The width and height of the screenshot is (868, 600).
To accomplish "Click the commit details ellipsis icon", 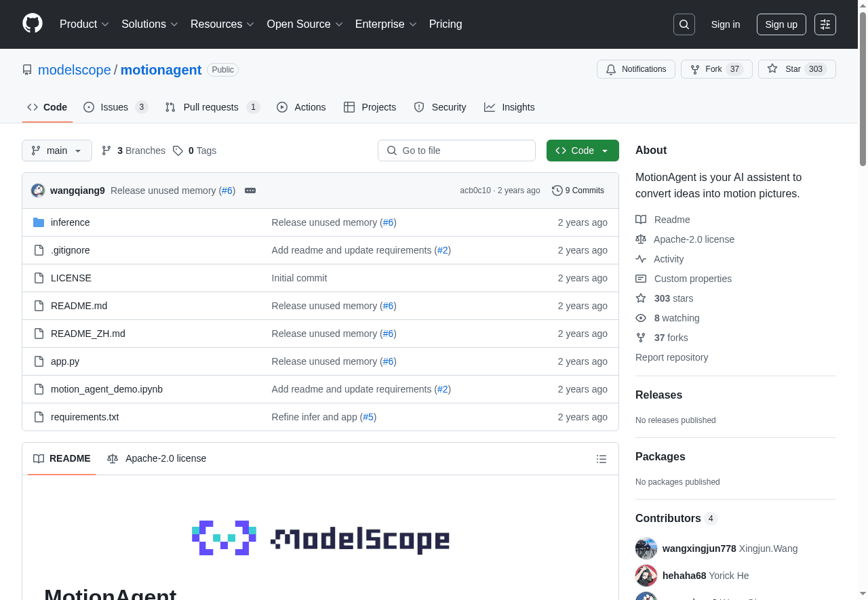I will point(250,191).
